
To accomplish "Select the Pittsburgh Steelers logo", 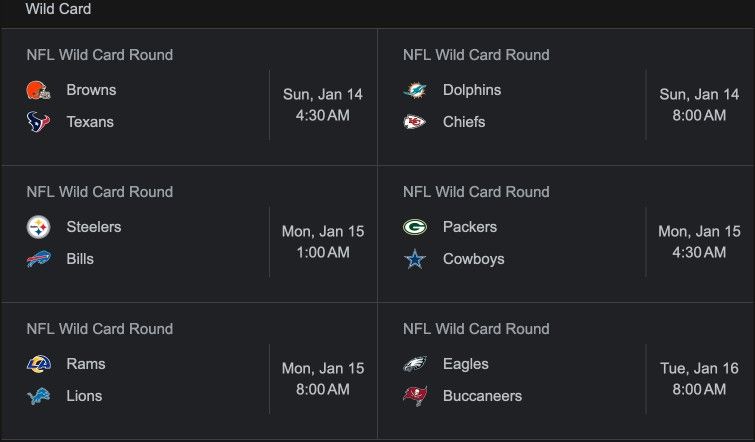I will pyautogui.click(x=39, y=227).
